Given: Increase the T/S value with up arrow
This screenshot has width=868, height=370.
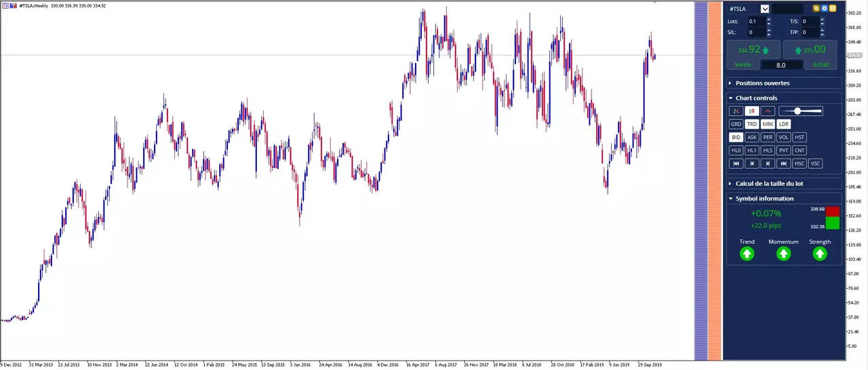Looking at the screenshot, I should [823, 20].
